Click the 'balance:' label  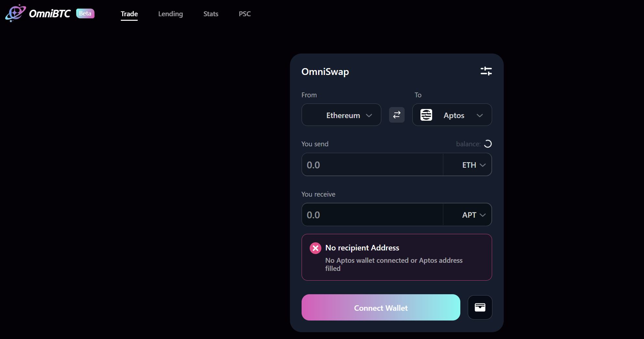click(468, 144)
